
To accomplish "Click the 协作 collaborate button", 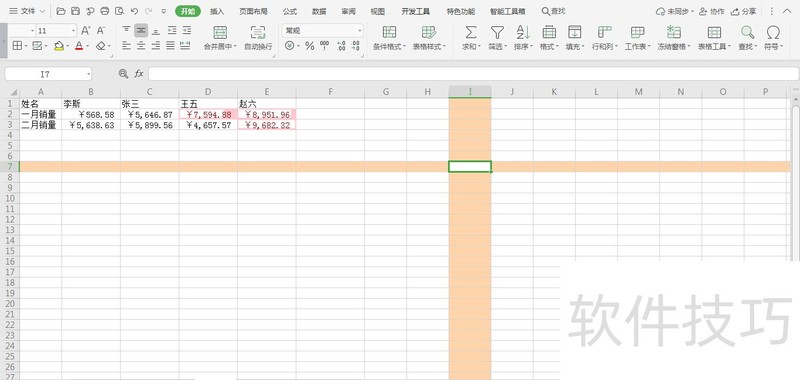I will click(712, 11).
